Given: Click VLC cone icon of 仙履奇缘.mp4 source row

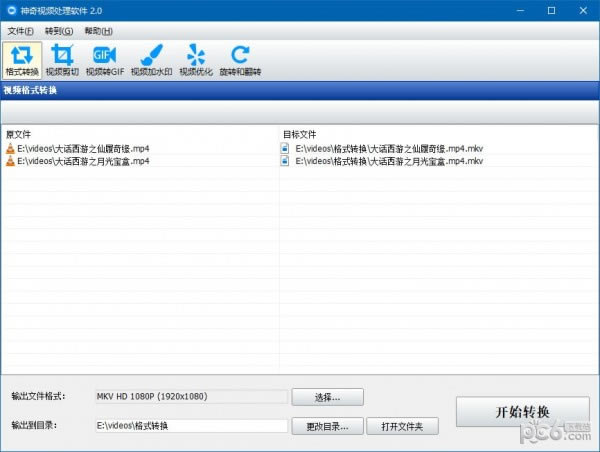Looking at the screenshot, I should [10, 148].
